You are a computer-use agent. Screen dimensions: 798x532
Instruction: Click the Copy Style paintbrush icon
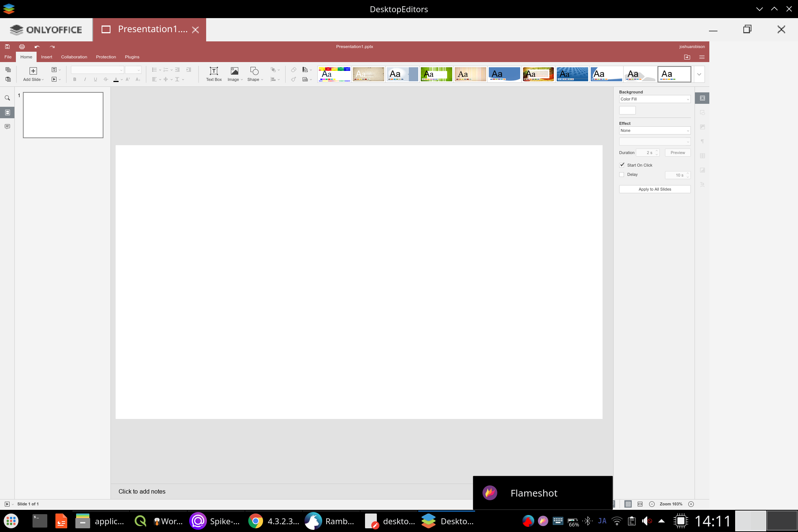(294, 79)
